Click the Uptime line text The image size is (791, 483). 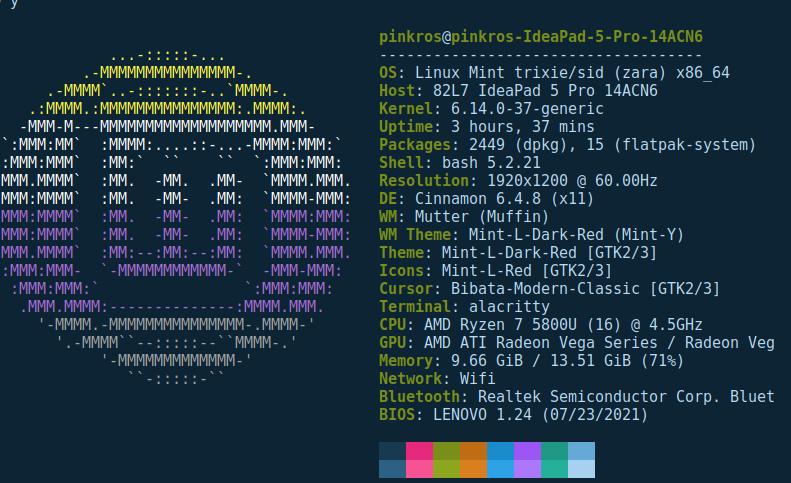(487, 127)
